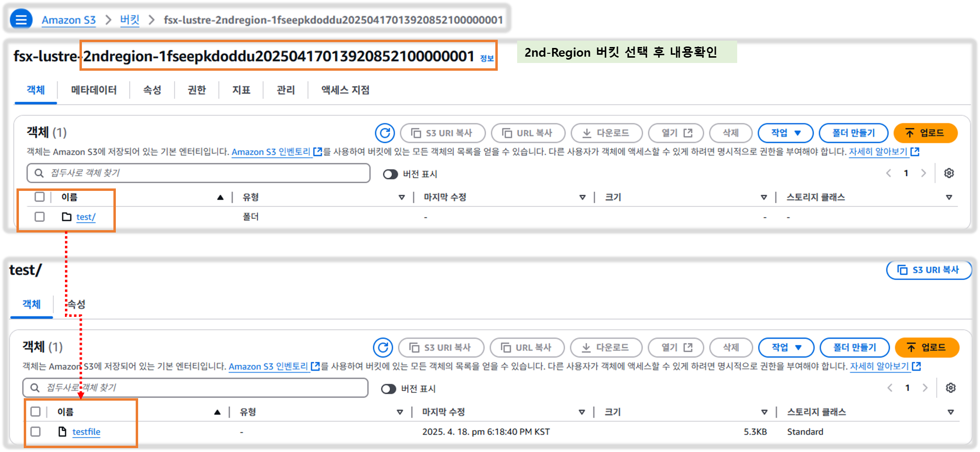Check the testfile row checkbox
Screen dimensions: 980x452
pyautogui.click(x=35, y=431)
